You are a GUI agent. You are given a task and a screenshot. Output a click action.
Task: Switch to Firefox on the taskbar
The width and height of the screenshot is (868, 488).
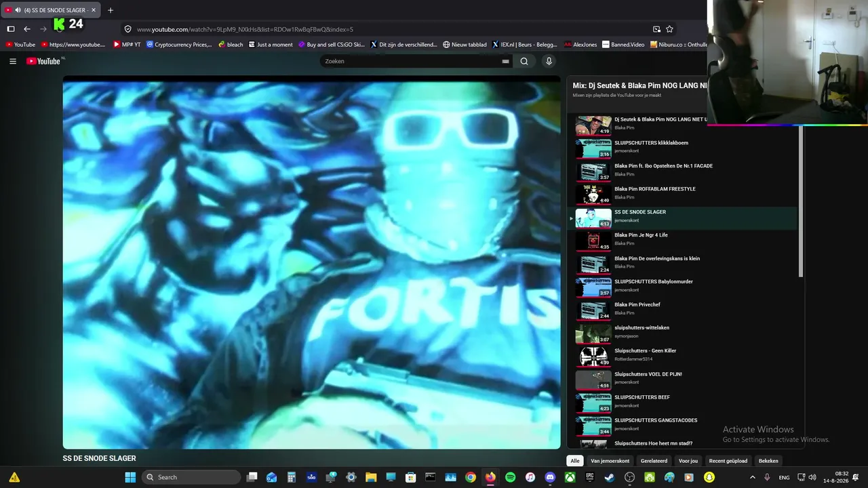coord(490,477)
